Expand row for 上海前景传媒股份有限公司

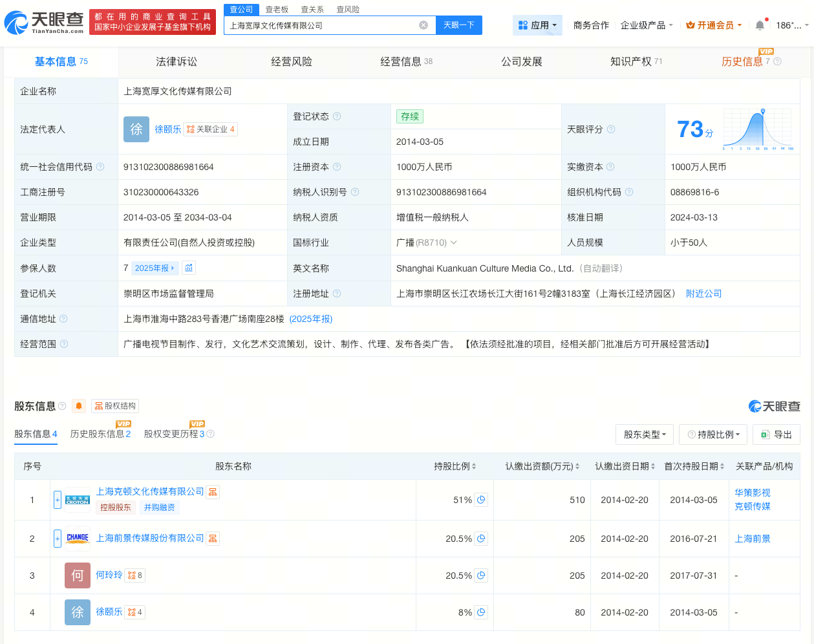[58, 539]
